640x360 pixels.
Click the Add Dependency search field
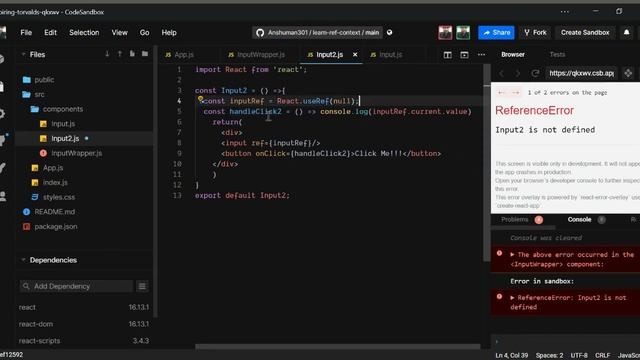tap(76, 286)
